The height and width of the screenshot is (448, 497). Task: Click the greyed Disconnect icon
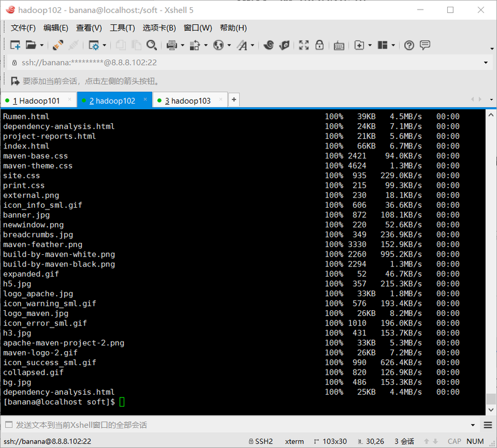pyautogui.click(x=73, y=45)
